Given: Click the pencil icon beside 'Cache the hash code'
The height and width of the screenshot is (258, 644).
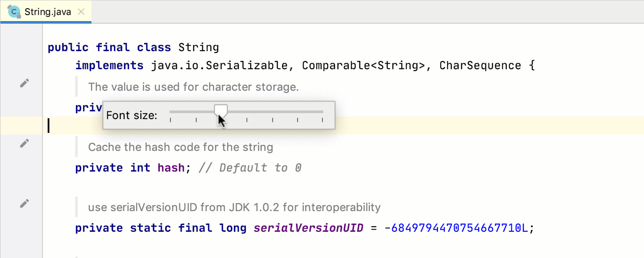Looking at the screenshot, I should point(25,144).
